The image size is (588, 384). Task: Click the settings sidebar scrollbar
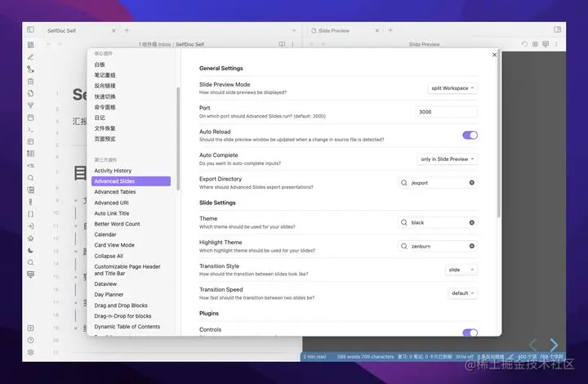(178, 139)
